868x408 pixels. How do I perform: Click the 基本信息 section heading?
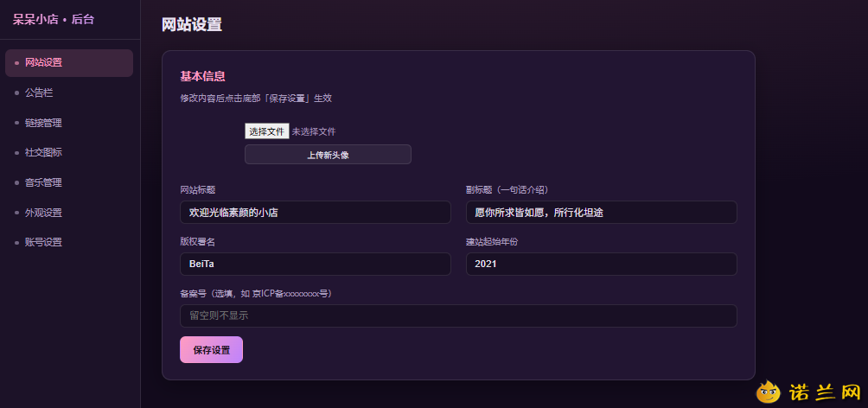click(202, 76)
